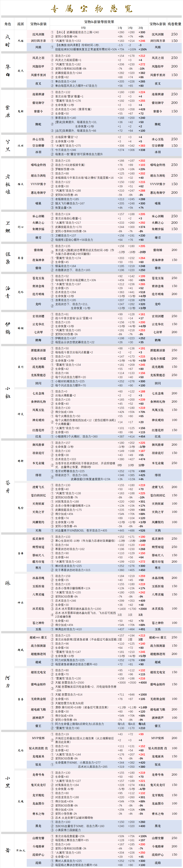Click the 【决心】武器技能攻击力上限+240 effect
This screenshot has width=183, height=868.
[x=77, y=32]
